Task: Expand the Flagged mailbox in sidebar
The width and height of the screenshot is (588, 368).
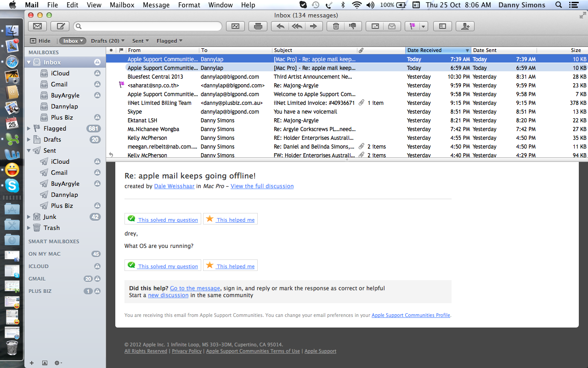Action: tap(29, 128)
